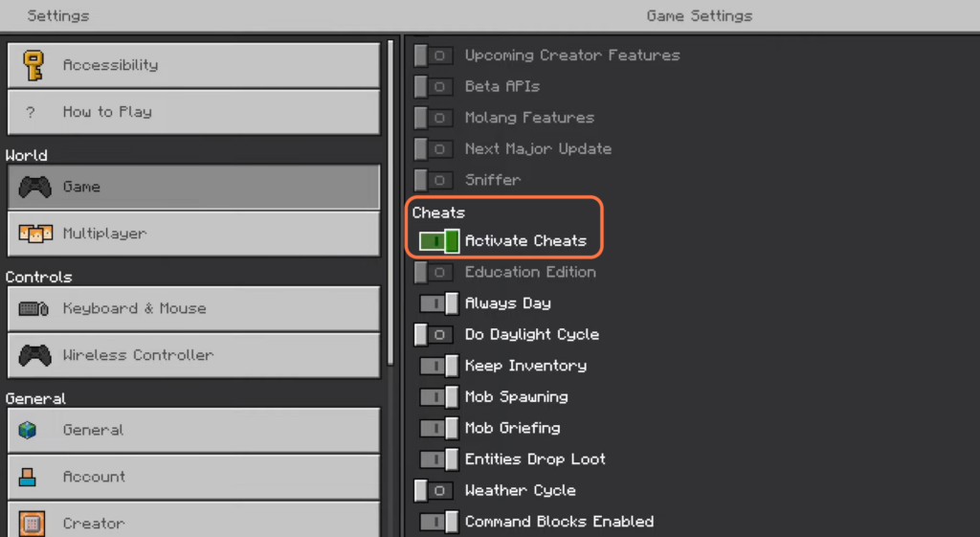Click the player faces Multiplayer icon
980x537 pixels.
tap(35, 234)
